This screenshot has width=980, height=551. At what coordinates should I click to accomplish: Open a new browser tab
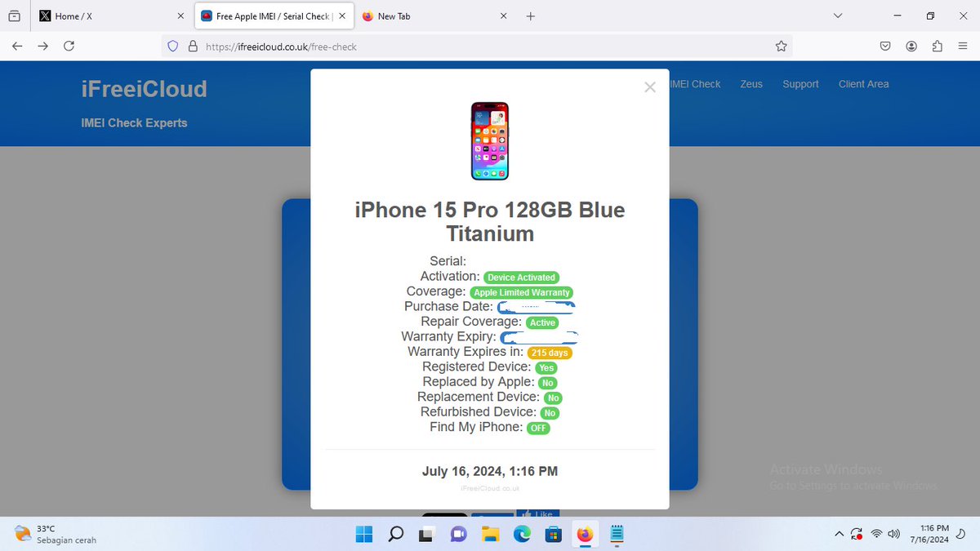(x=530, y=16)
